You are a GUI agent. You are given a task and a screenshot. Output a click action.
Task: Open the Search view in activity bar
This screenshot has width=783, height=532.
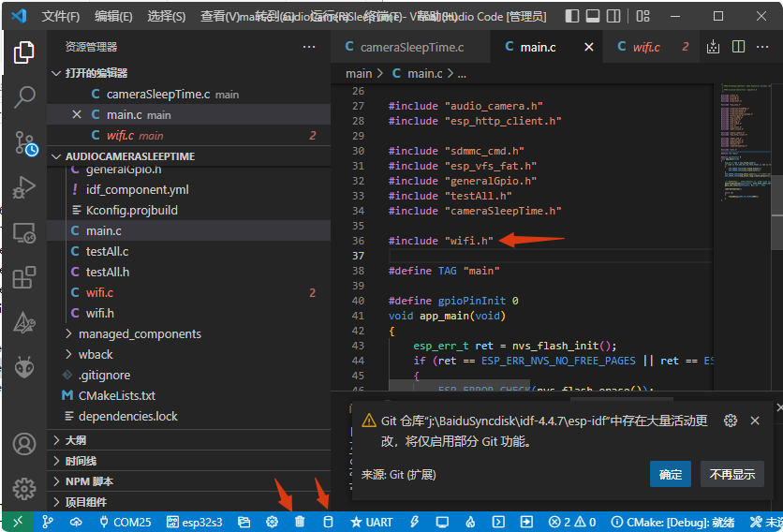pyautogui.click(x=24, y=96)
